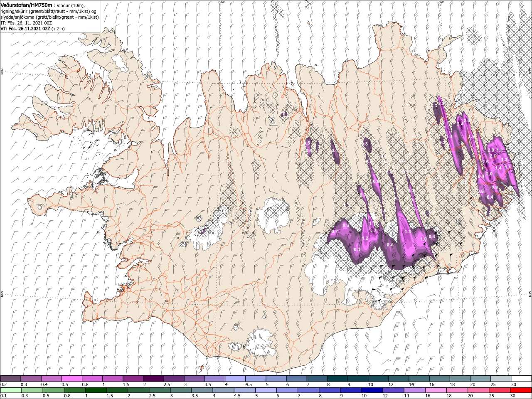Pick the bottom-row swatch starting at 2.5
The width and height of the screenshot is (532, 399).
coord(160,390)
